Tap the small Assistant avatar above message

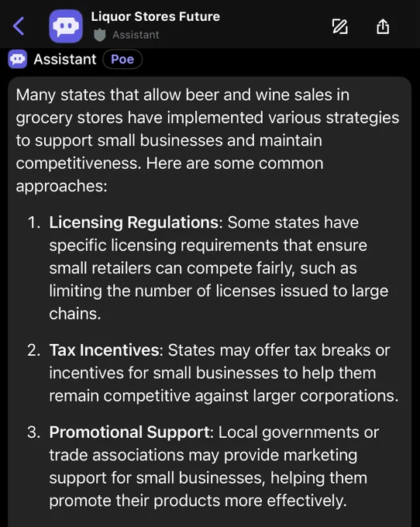coord(18,59)
